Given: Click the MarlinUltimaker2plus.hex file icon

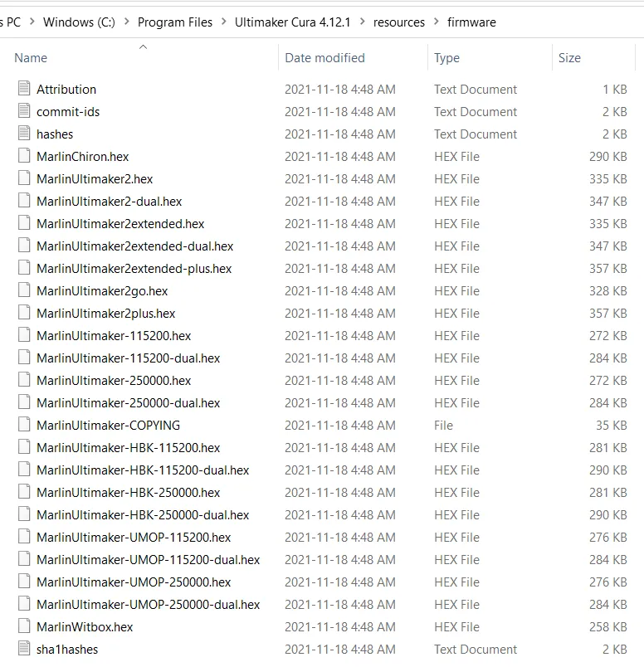Looking at the screenshot, I should pos(24,313).
